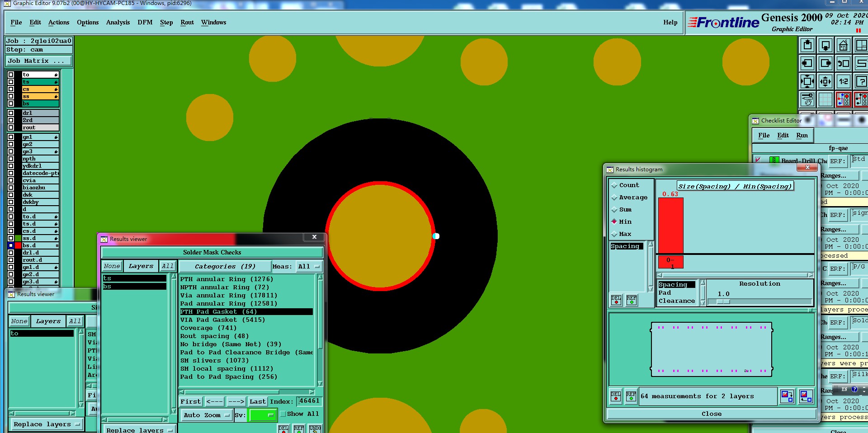Click the zoom in arrows icon
This screenshot has height=433, width=868.
[x=807, y=81]
